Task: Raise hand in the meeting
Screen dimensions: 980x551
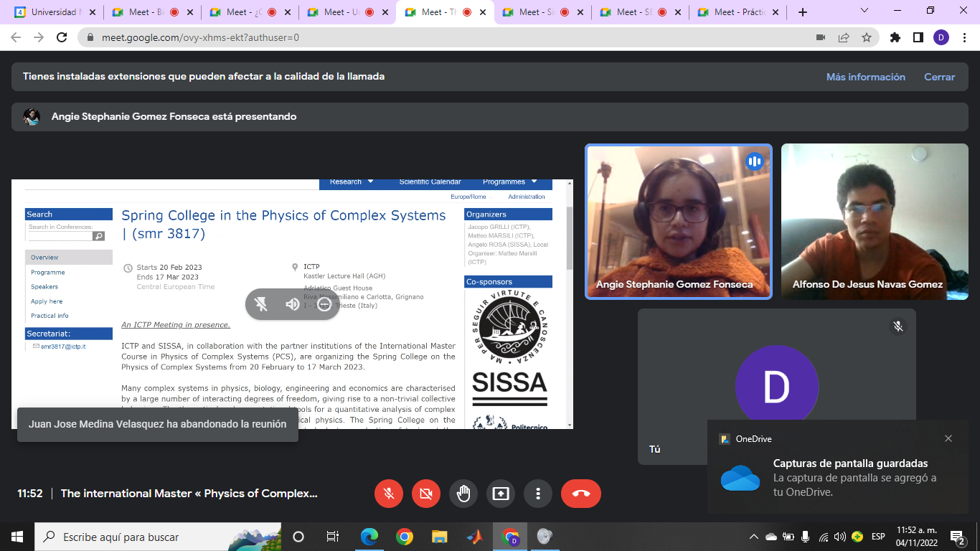Action: tap(463, 494)
